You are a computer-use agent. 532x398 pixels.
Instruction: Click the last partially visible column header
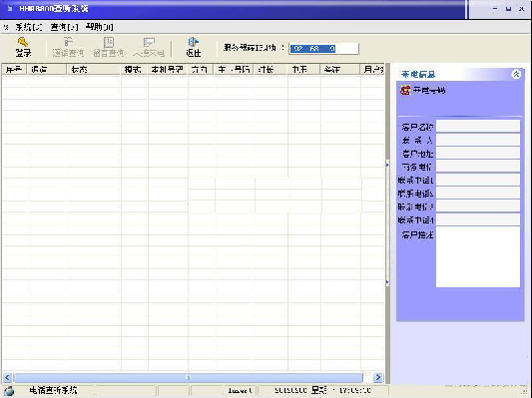[x=372, y=69]
